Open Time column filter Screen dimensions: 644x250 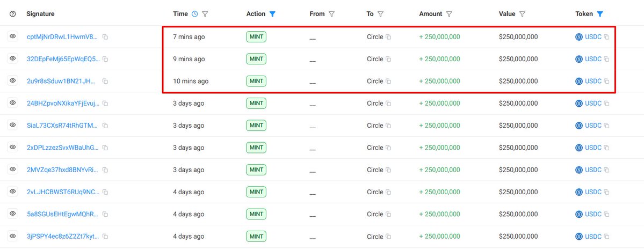(x=205, y=14)
